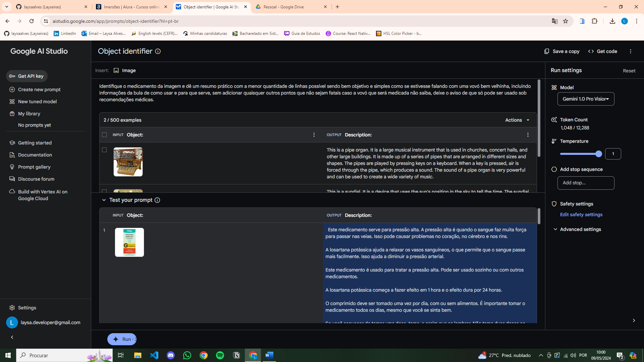Screen dimensions: 644x362
Task: Open the three-dot menu beside Get code
Action: 631,51
